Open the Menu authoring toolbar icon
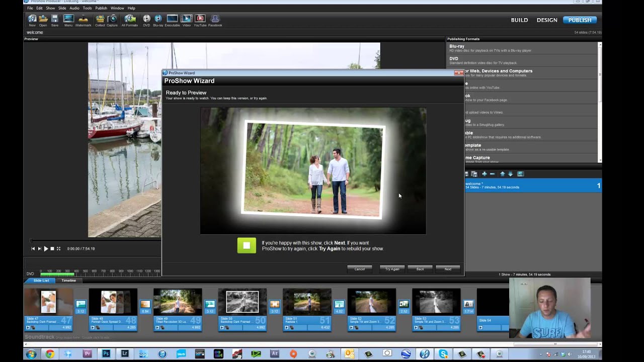The image size is (644, 362). tap(68, 19)
